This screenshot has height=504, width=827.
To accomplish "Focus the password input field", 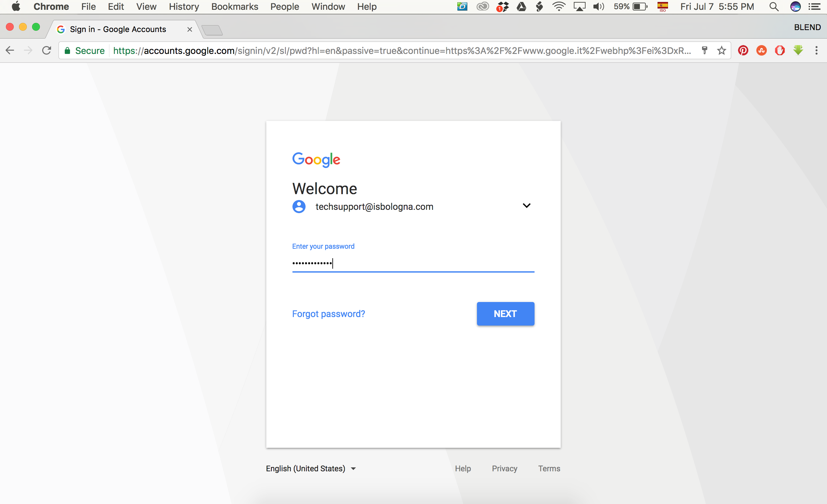I will (413, 263).
